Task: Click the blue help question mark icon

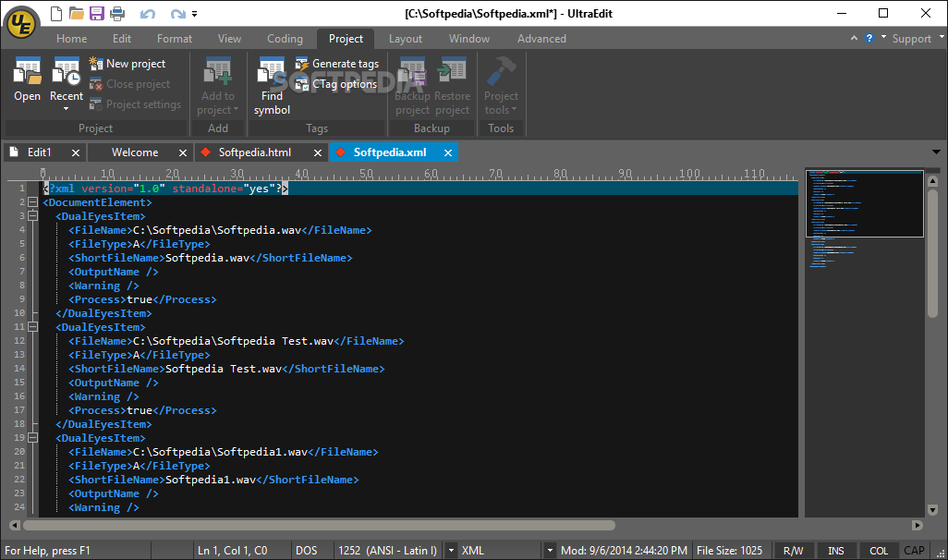Action: click(x=869, y=38)
